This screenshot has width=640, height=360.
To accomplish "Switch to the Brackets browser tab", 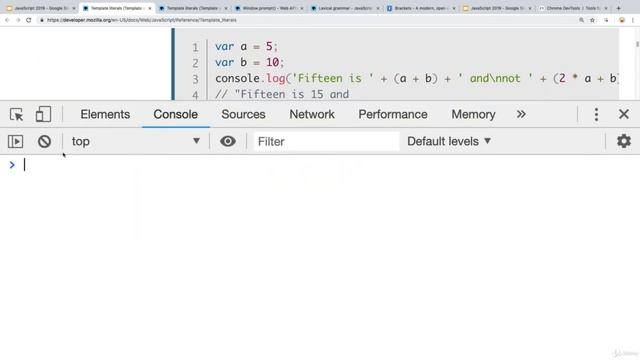I will [x=420, y=8].
